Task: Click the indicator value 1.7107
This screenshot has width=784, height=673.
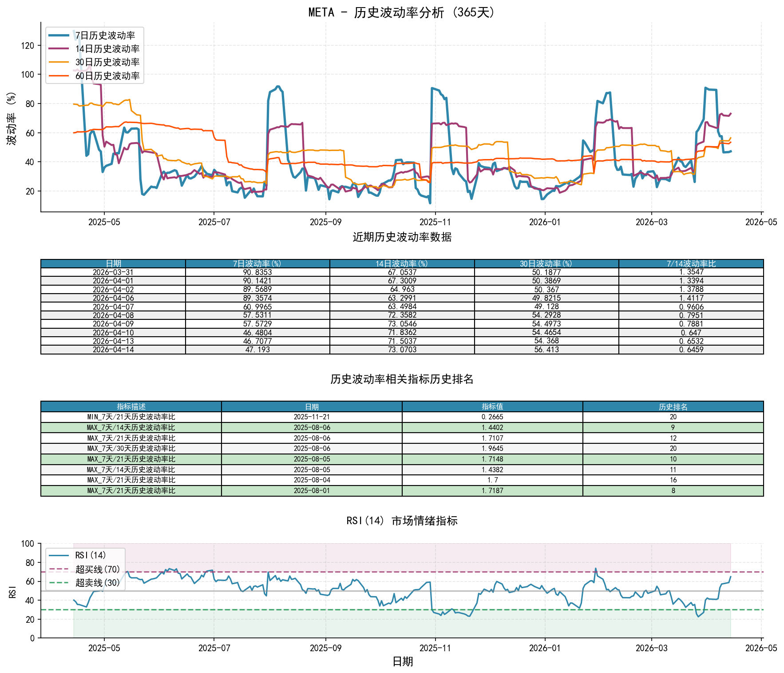Action: [x=492, y=438]
